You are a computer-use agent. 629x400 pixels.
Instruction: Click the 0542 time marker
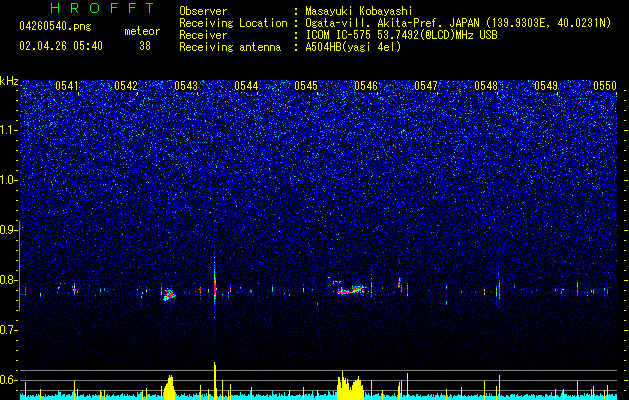[x=126, y=86]
